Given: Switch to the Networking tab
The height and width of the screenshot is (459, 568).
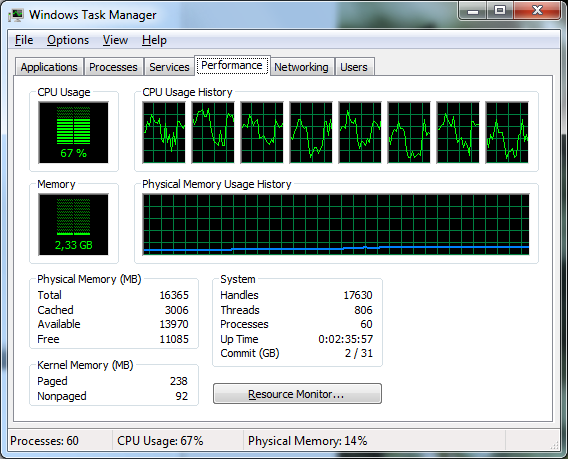Looking at the screenshot, I should (301, 67).
